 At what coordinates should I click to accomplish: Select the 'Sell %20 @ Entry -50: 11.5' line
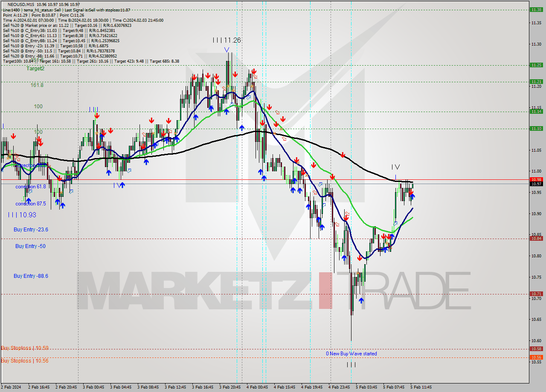click(59, 51)
